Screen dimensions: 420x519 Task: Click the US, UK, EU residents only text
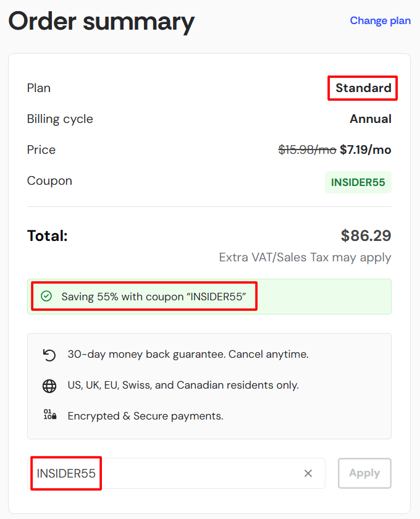click(183, 386)
